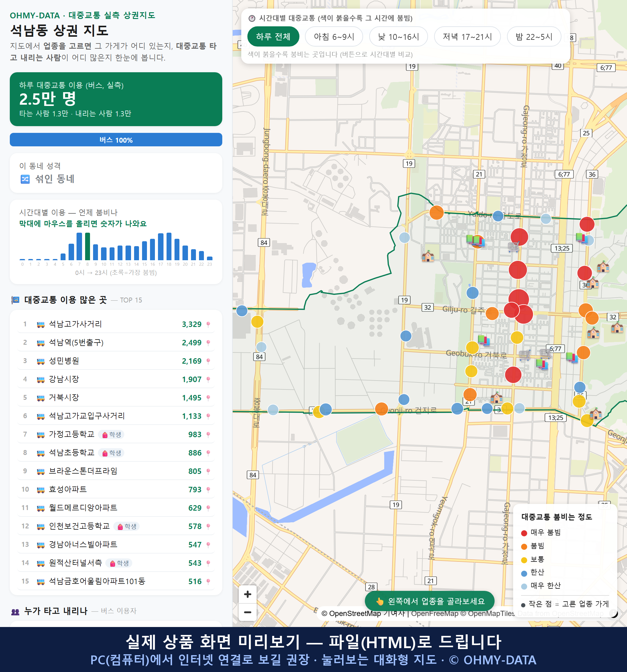Select the 석남초등학교 row
This screenshot has width=627, height=672.
point(116,452)
